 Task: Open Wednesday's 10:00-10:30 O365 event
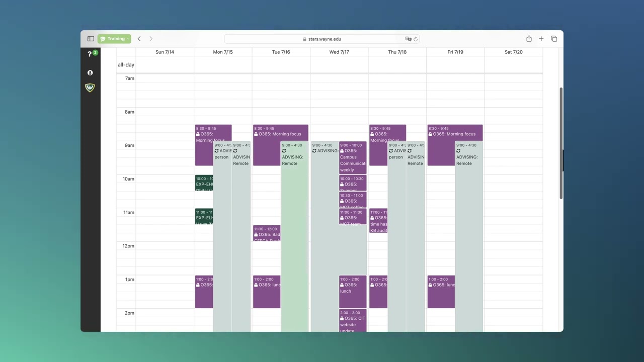353,183
